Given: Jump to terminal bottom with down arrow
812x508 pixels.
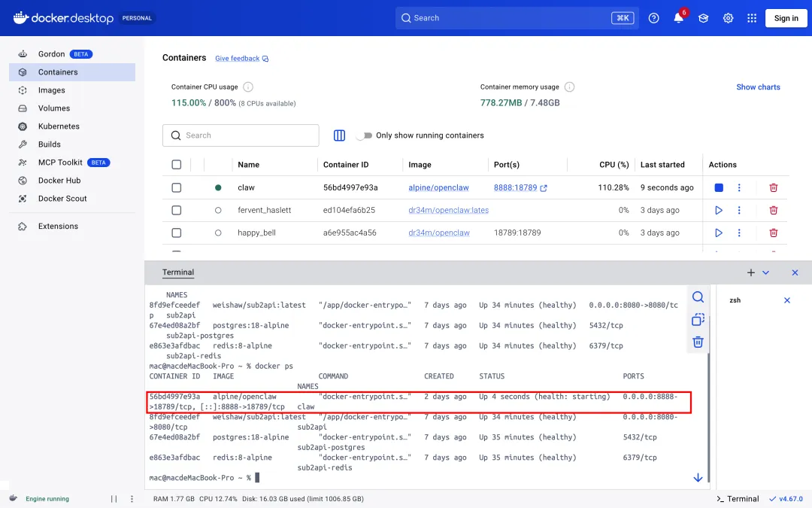Looking at the screenshot, I should (698, 477).
